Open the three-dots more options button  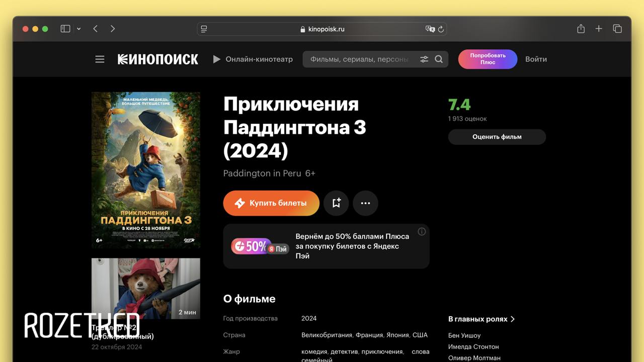(x=365, y=203)
